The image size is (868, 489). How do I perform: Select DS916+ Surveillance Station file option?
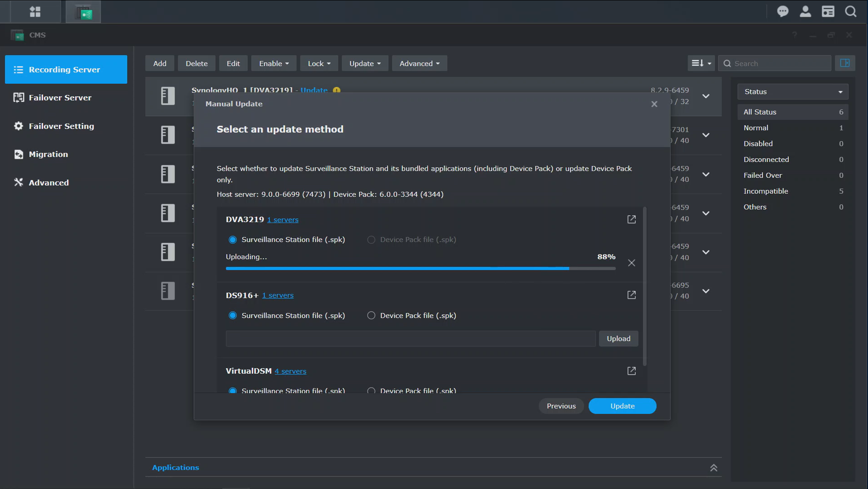233,315
